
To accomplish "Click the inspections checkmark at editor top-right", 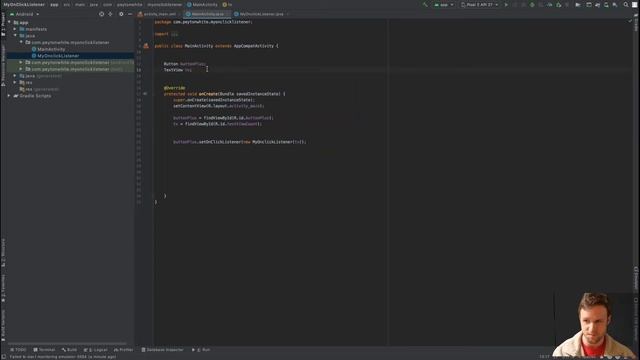I will tap(630, 21).
